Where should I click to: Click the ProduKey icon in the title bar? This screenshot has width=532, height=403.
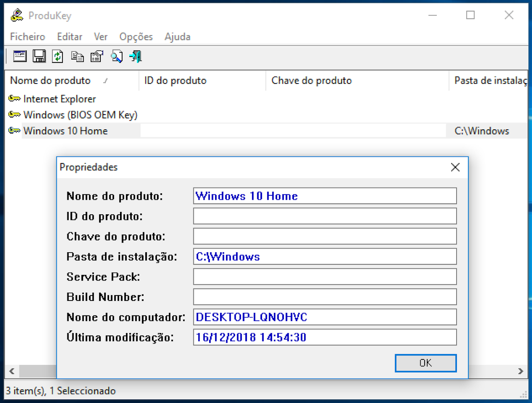click(16, 15)
